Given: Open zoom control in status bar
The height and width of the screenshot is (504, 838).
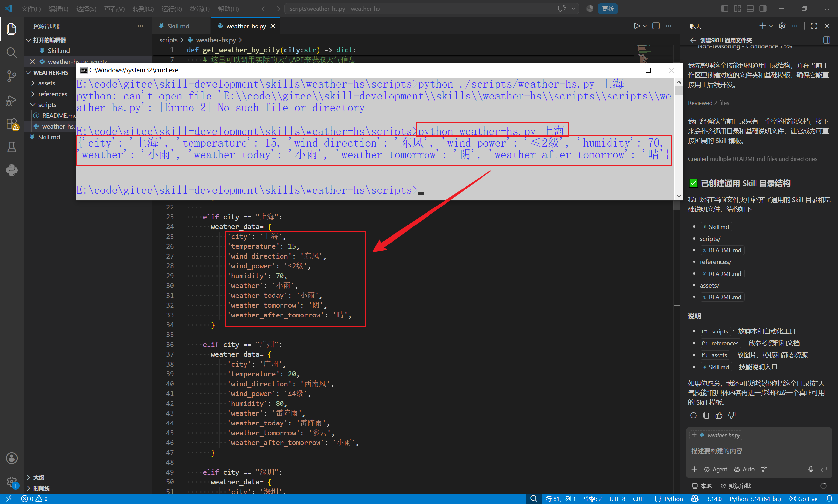Looking at the screenshot, I should click(533, 498).
